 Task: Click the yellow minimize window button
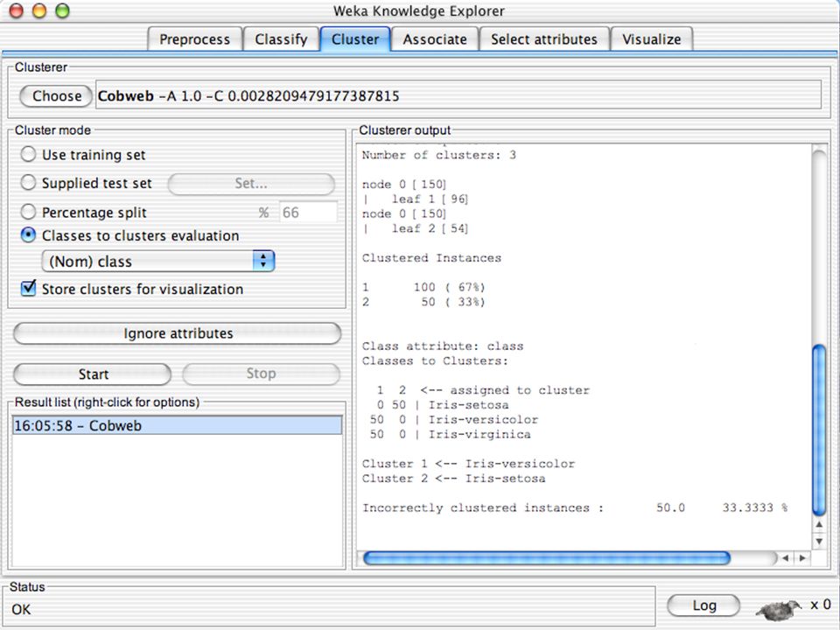point(39,10)
